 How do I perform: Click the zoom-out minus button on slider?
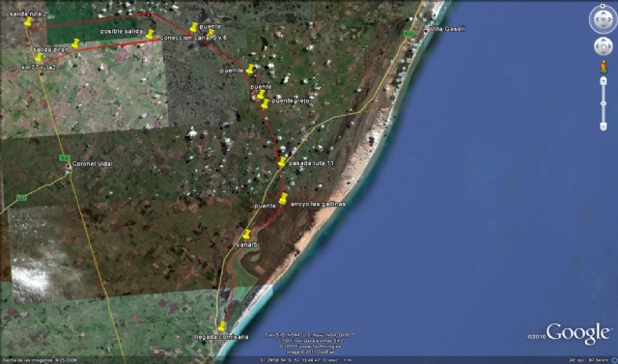[x=604, y=126]
